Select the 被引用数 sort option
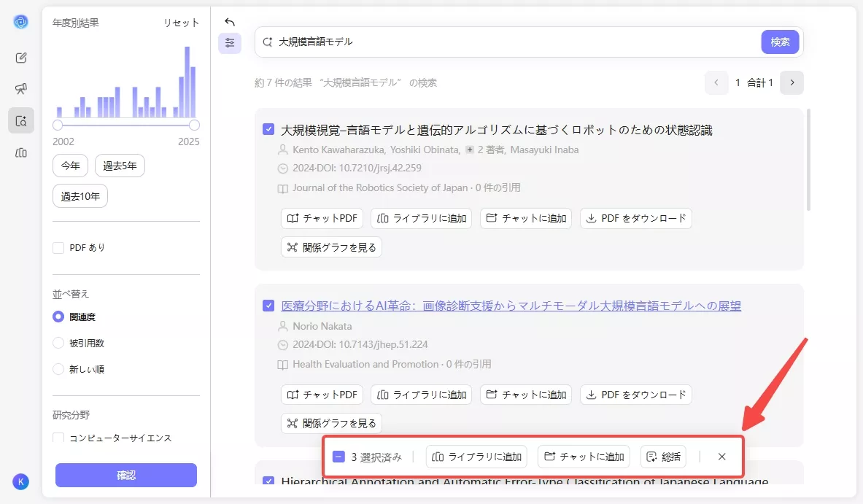The image size is (863, 504). tap(58, 343)
